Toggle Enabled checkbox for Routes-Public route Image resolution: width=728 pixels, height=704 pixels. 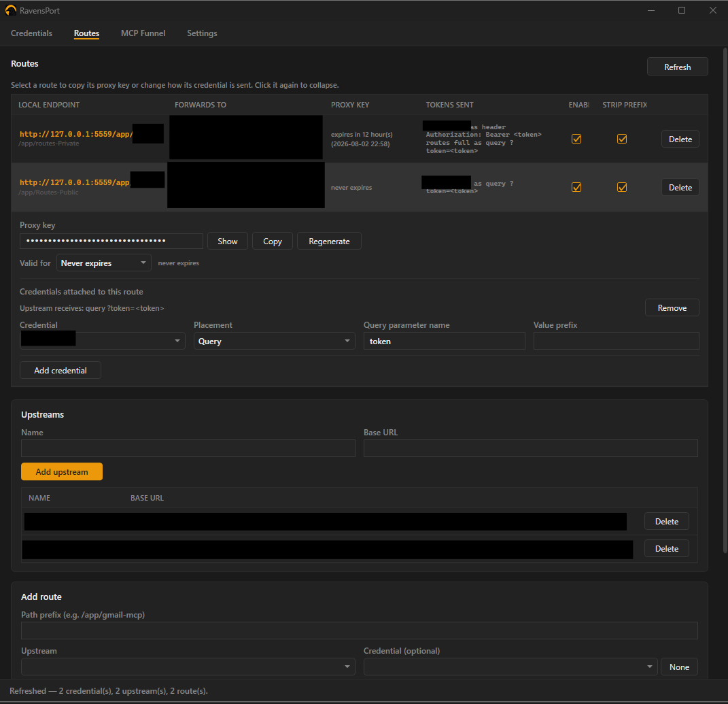click(x=576, y=187)
